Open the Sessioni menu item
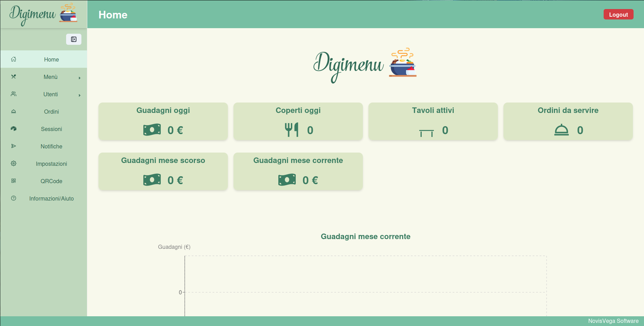The image size is (644, 326). pyautogui.click(x=51, y=129)
